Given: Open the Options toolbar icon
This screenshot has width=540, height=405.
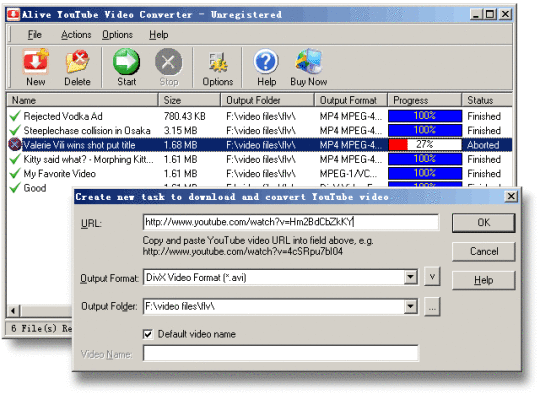Looking at the screenshot, I should click(x=218, y=62).
